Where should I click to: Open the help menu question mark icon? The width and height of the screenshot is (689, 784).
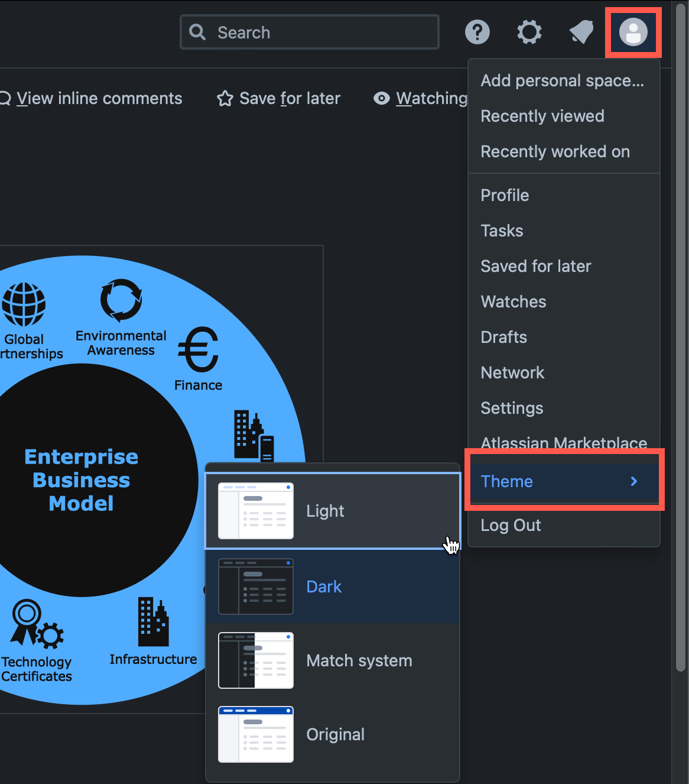tap(477, 32)
